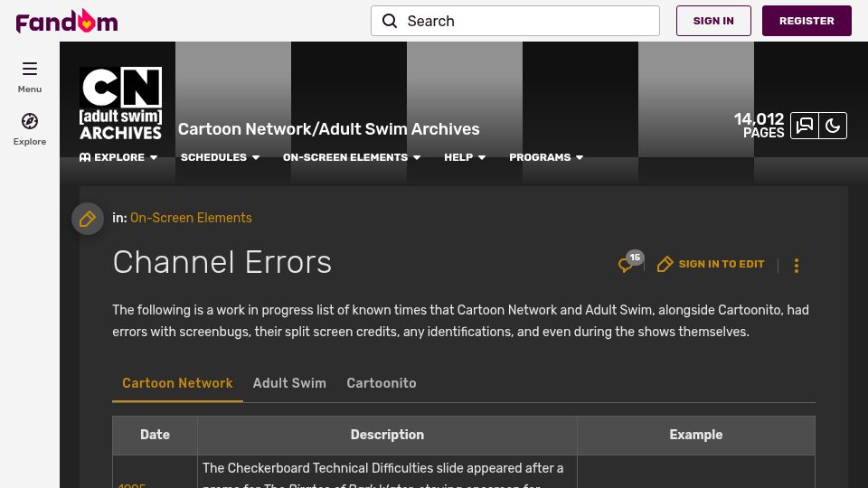868x488 pixels.
Task: Click the CN Adult Swim Archives logo
Action: 120,103
